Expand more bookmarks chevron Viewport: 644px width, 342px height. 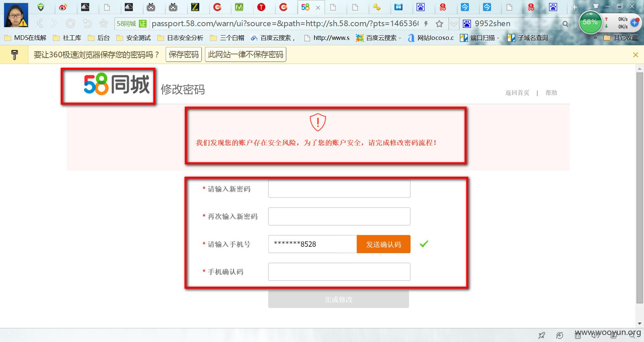click(595, 38)
